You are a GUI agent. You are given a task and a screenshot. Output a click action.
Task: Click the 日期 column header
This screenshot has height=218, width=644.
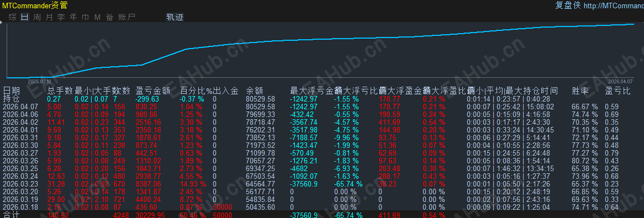coord(11,91)
